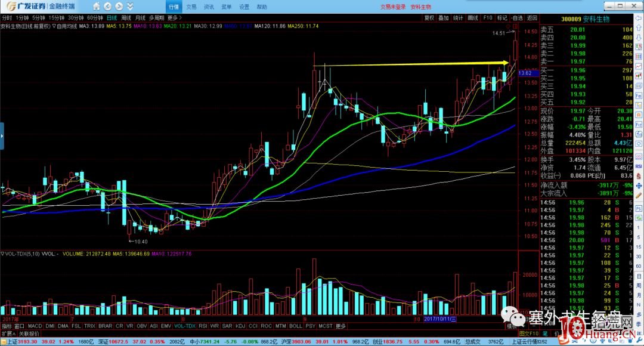Expand 更多 indicators list
Image resolution: width=644 pixels, height=346 pixels.
click(x=341, y=326)
